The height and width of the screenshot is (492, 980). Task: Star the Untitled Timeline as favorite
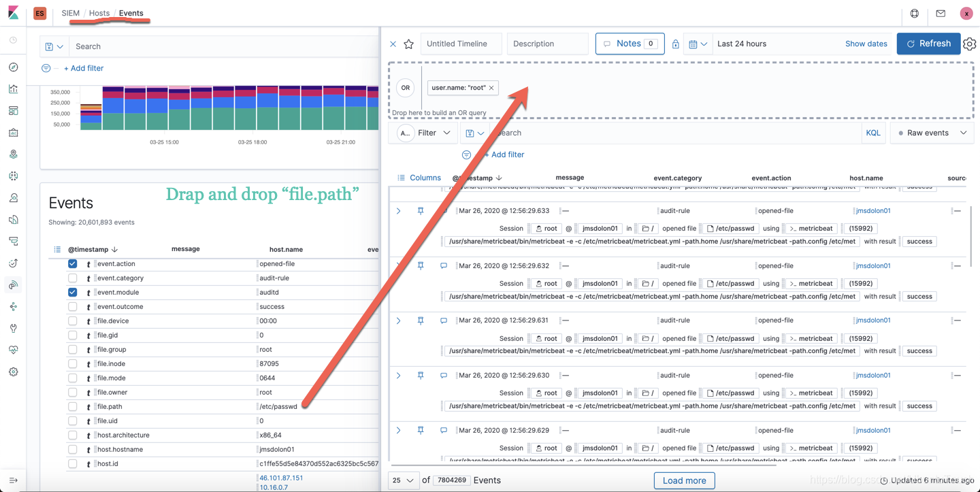(x=408, y=44)
